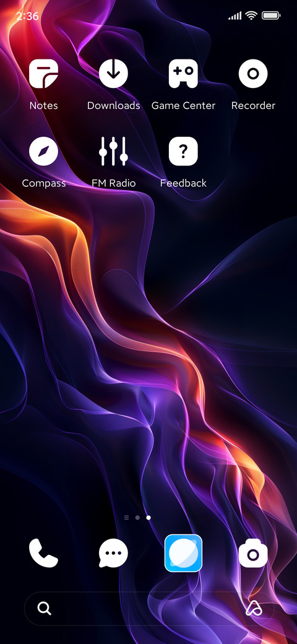297x644 pixels.
Task: Tap the cellular signal bars
Action: [235, 16]
